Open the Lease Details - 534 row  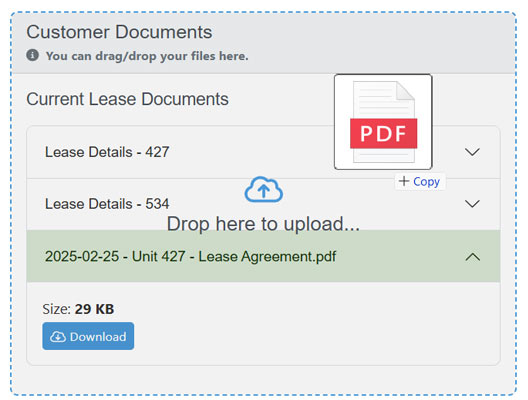(x=263, y=204)
